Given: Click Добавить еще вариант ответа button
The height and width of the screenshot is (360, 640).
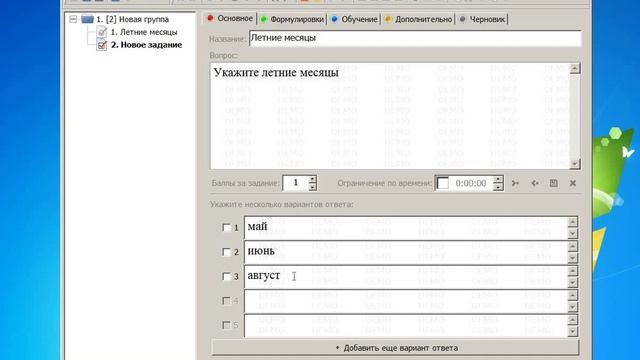Looking at the screenshot, I should point(395,348).
